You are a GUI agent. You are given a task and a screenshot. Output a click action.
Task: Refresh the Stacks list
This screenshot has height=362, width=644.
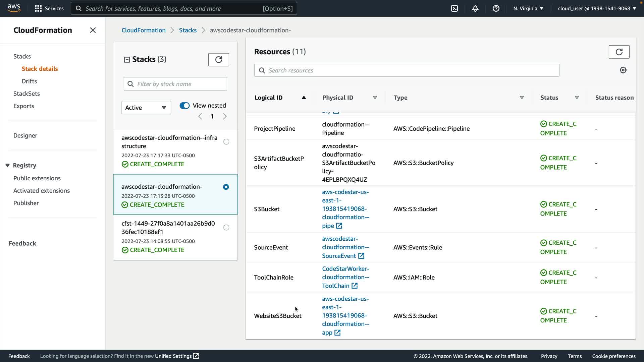coord(218,60)
